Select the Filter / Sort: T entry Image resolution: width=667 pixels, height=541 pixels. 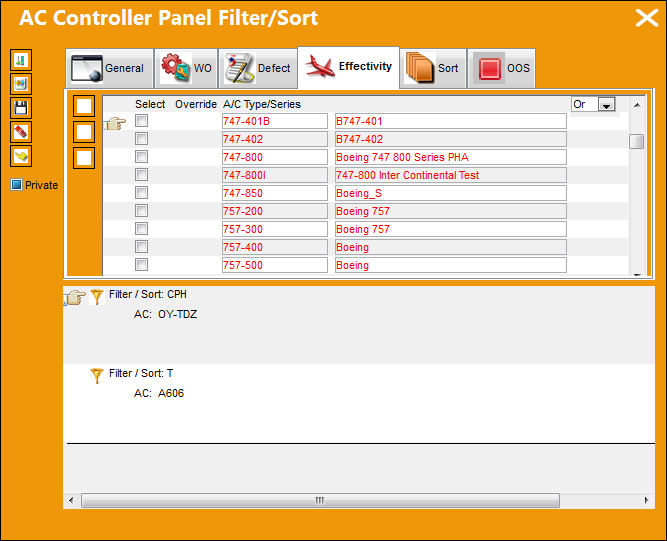[x=141, y=373]
